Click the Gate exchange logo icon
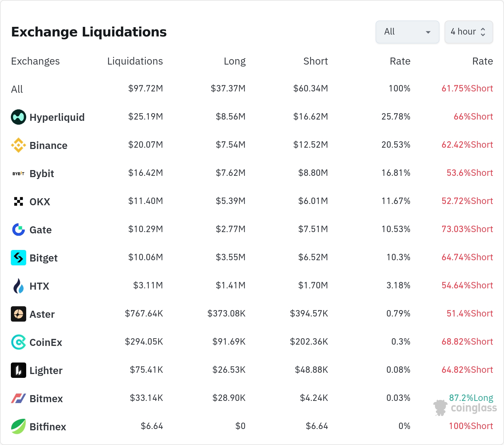Viewport: 504px width, 445px height. pyautogui.click(x=19, y=230)
